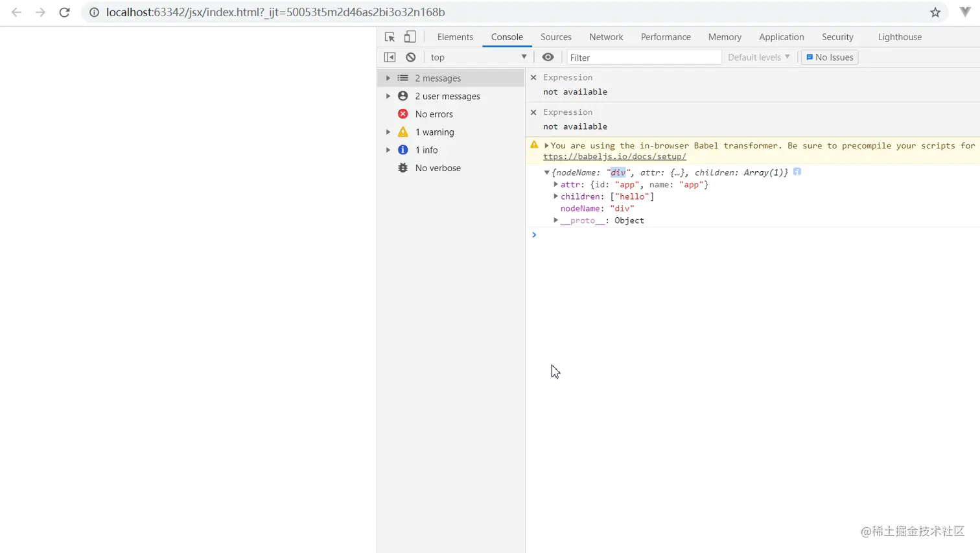Image resolution: width=980 pixels, height=553 pixels.
Task: Toggle the device toolbar icon
Action: 410,37
